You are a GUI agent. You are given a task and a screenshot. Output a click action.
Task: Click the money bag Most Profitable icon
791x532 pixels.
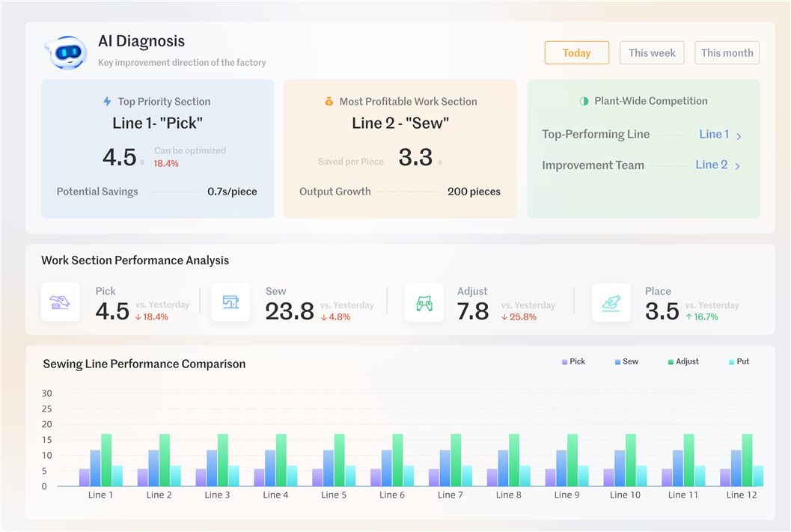329,102
